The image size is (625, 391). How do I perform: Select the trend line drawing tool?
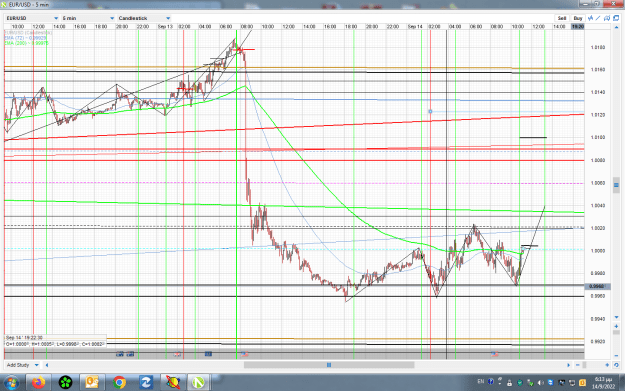pyautogui.click(x=598, y=18)
